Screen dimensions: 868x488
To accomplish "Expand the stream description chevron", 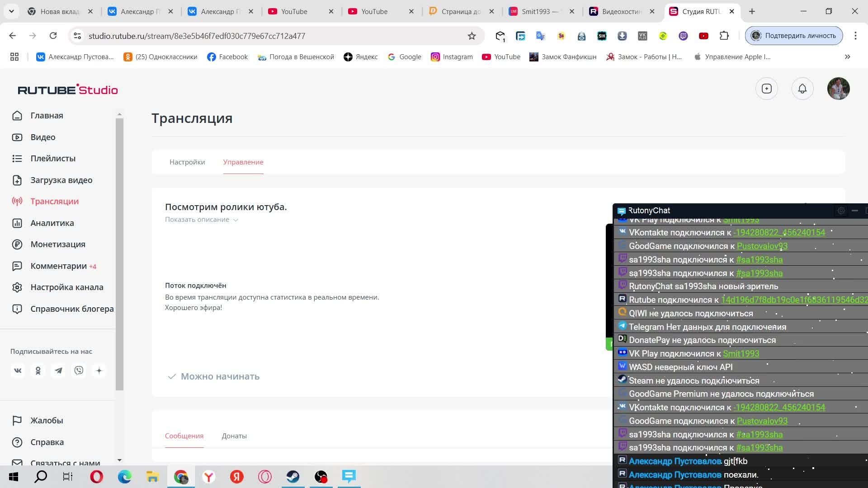I will pyautogui.click(x=236, y=220).
